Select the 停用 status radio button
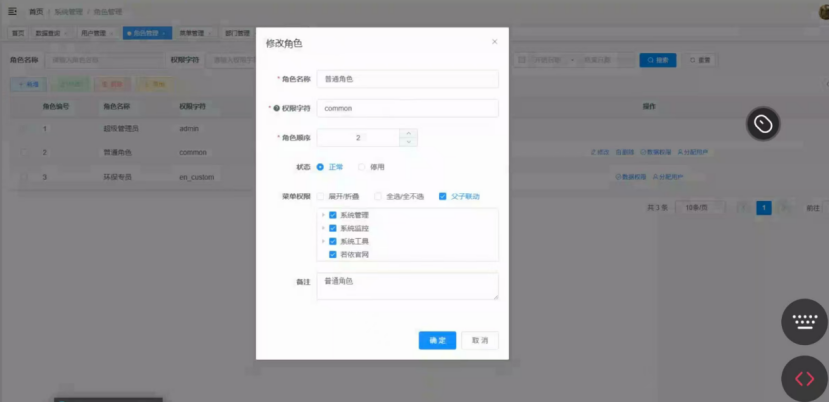This screenshot has height=403, width=829. coord(362,167)
